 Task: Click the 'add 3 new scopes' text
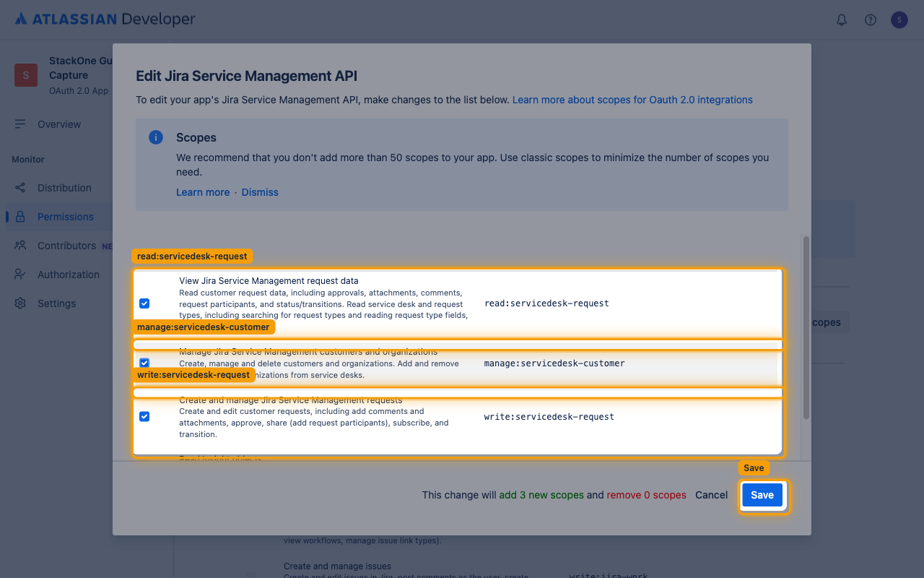click(x=541, y=495)
